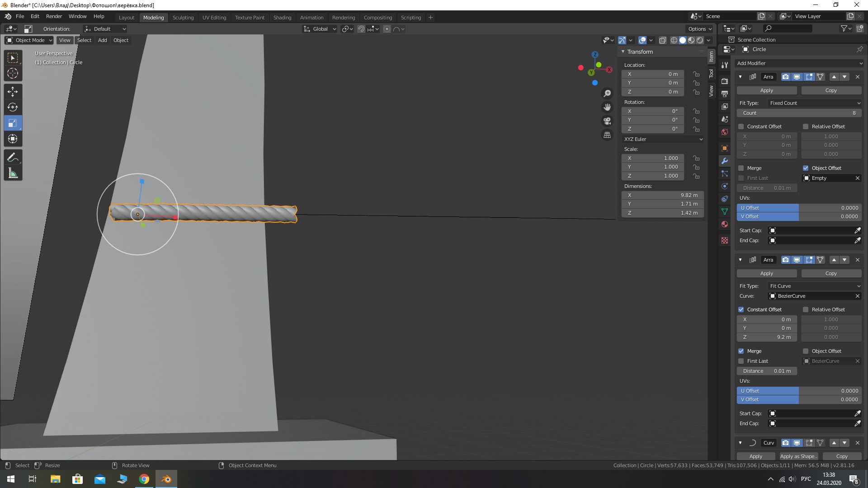This screenshot has width=868, height=488.
Task: Select the Transform tool
Action: [13, 139]
